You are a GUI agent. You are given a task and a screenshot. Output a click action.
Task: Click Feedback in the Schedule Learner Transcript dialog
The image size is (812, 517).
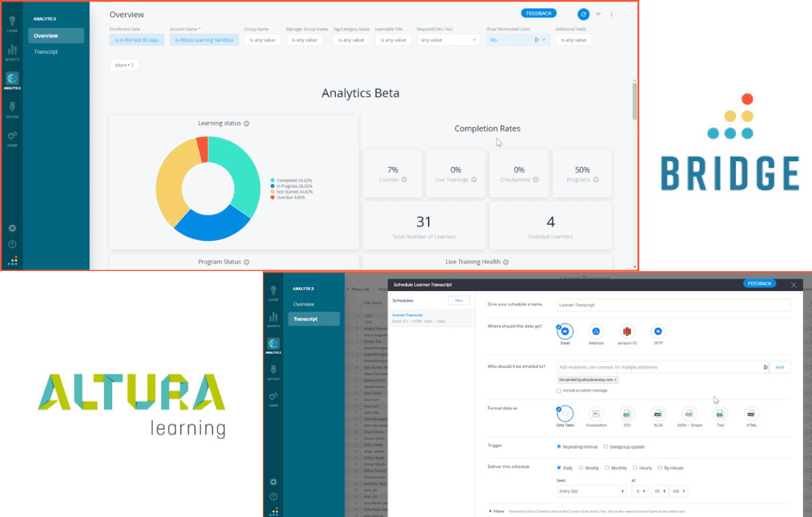pyautogui.click(x=760, y=284)
